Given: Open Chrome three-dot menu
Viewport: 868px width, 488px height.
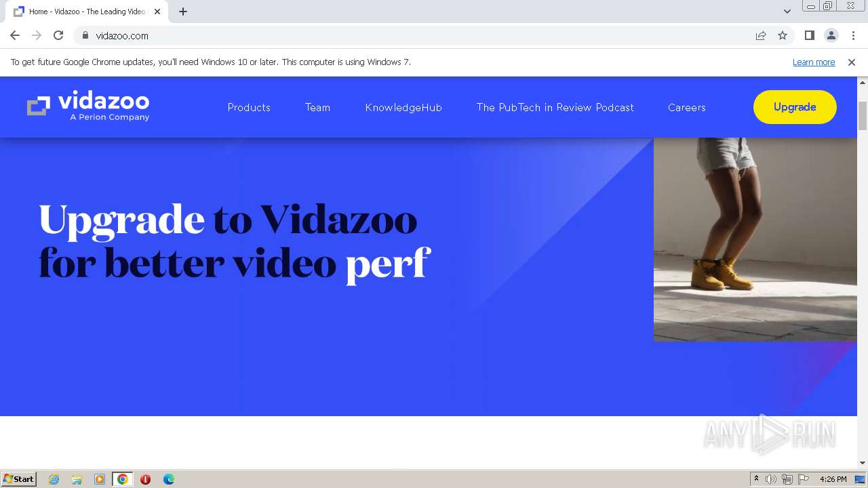Looking at the screenshot, I should 853,35.
